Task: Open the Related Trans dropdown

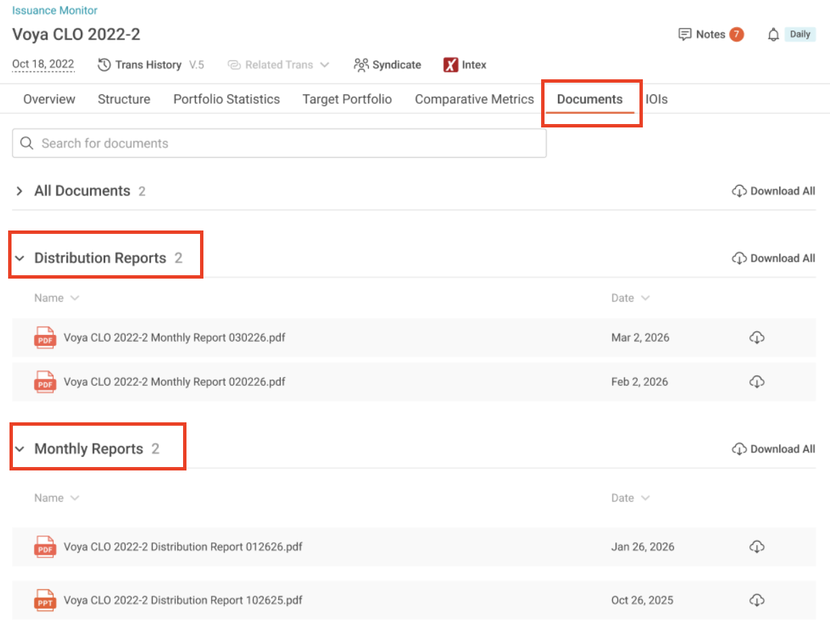Action: (x=278, y=65)
